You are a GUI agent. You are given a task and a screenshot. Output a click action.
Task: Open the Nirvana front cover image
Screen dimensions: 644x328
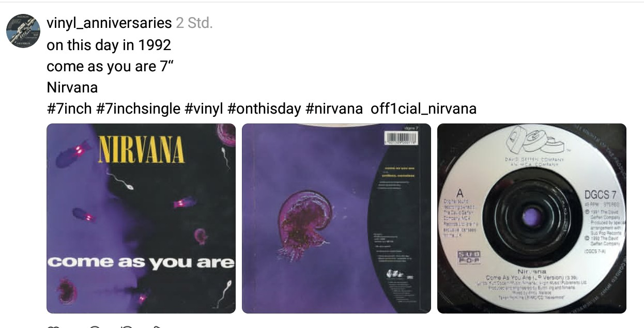pos(141,218)
